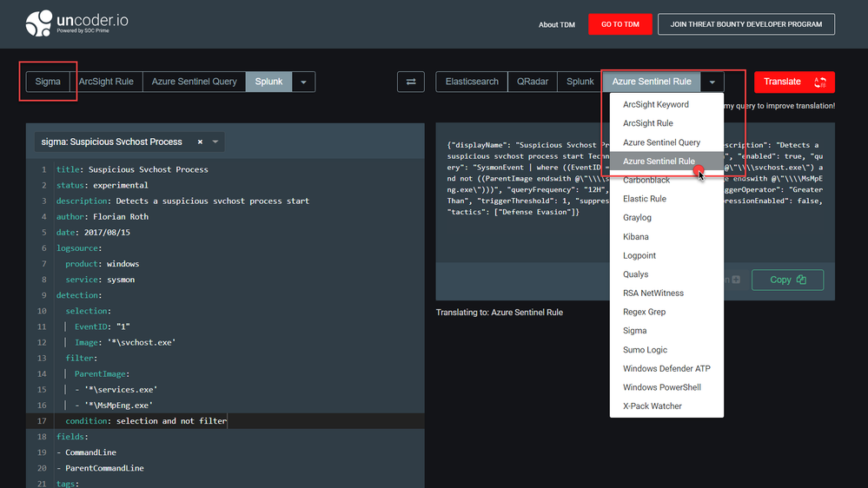Image resolution: width=868 pixels, height=488 pixels.
Task: Click the uncoder.io logo
Action: coord(77,23)
